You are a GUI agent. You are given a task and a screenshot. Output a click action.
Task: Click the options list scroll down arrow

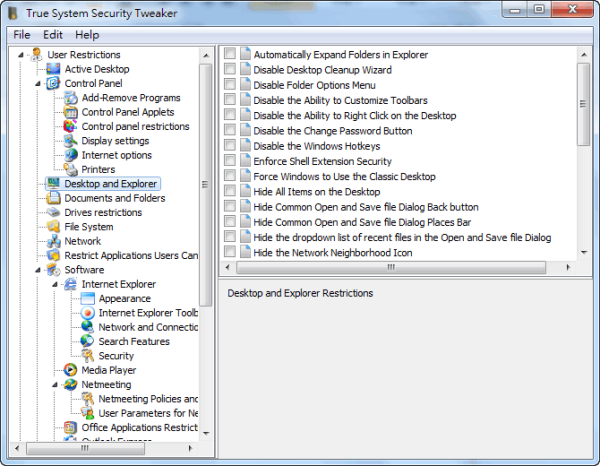click(x=584, y=252)
